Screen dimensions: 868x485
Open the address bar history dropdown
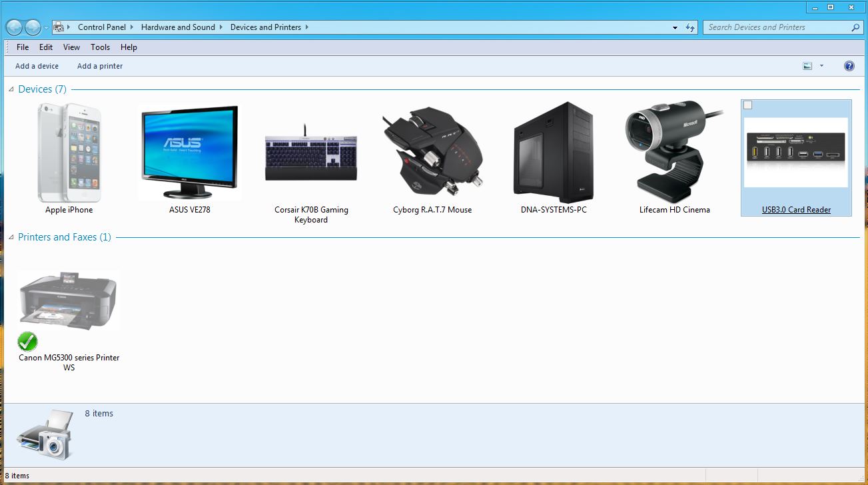[674, 27]
